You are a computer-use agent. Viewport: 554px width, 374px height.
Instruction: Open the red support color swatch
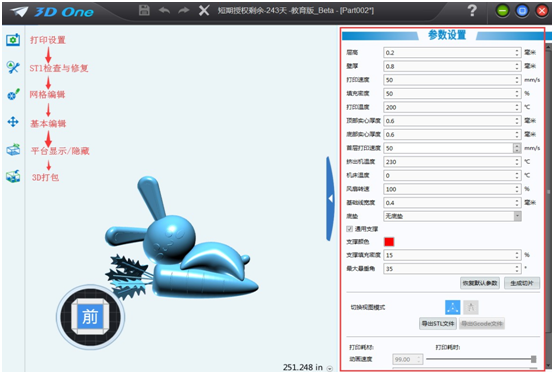(389, 242)
